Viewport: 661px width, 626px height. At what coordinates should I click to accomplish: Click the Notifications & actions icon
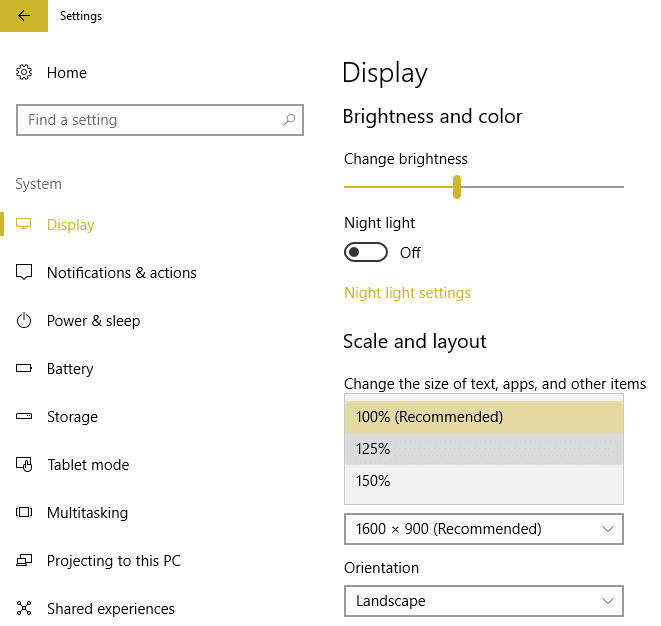pos(25,273)
